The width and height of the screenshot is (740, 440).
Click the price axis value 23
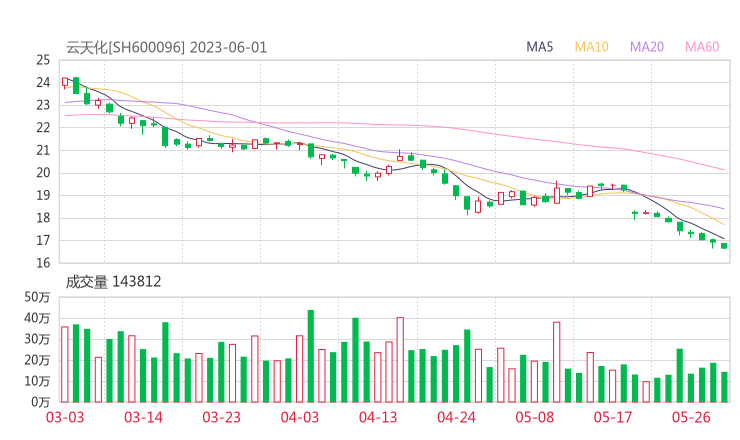click(43, 105)
